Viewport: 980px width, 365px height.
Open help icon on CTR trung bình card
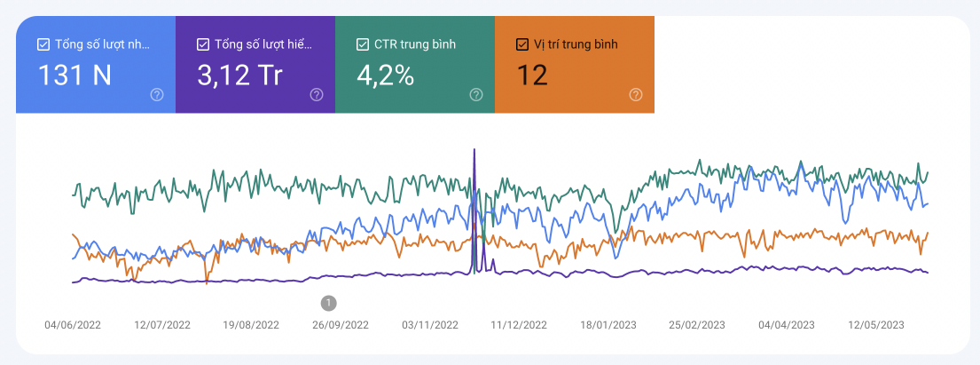click(476, 94)
